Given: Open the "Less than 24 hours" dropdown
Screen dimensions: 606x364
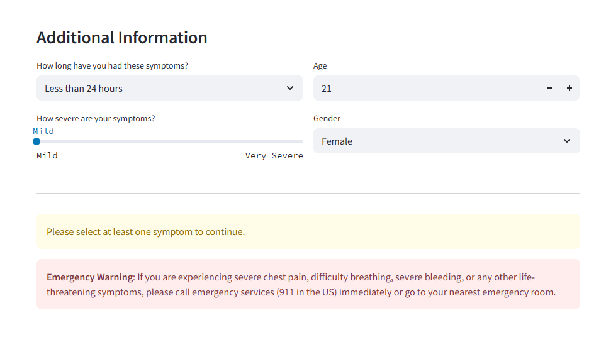Looking at the screenshot, I should [x=157, y=89].
